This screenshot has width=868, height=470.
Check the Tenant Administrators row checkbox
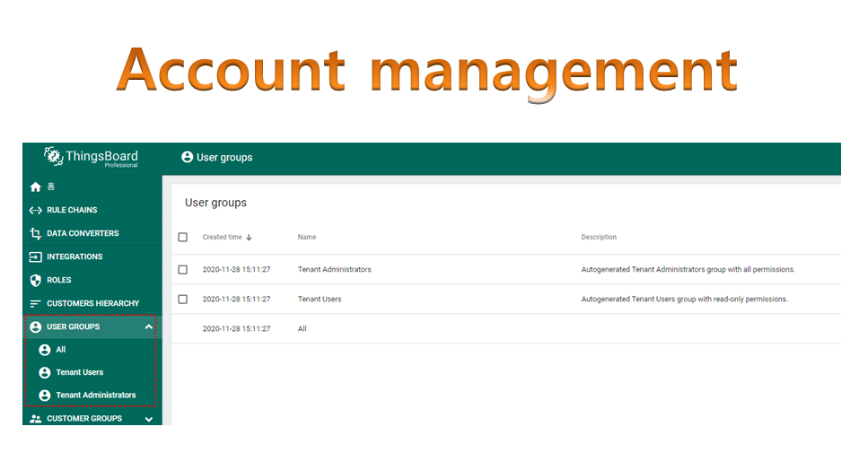183,269
